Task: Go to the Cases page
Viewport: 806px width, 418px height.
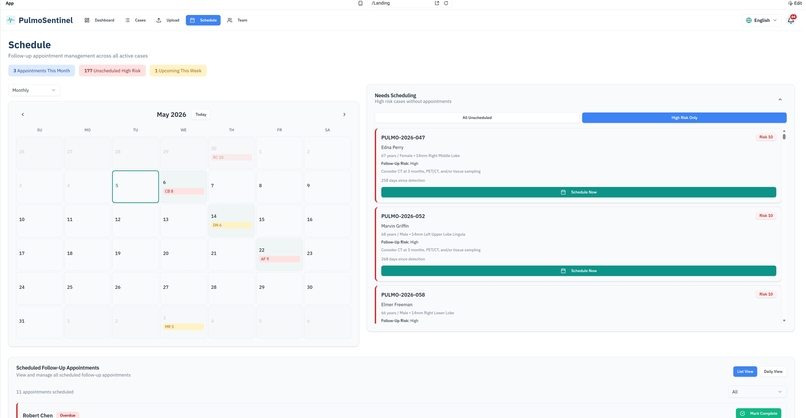Action: (136, 20)
